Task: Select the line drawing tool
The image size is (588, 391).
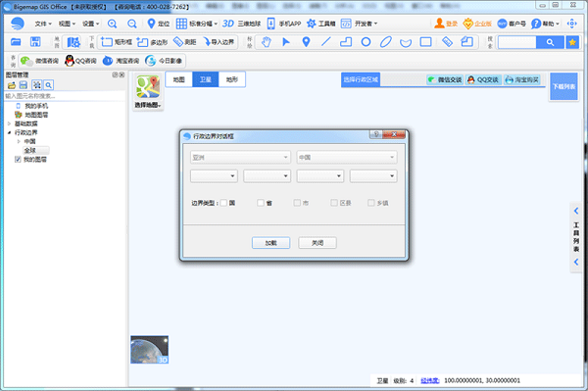Action: [x=326, y=42]
